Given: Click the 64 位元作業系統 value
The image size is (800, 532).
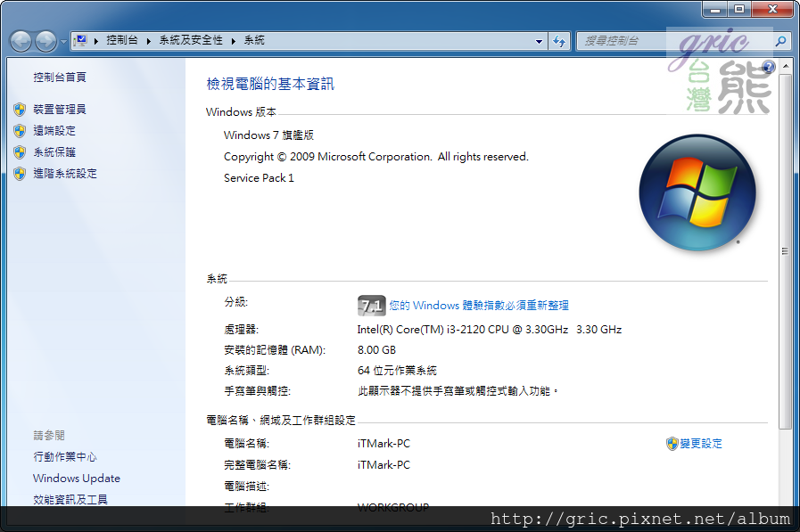Looking at the screenshot, I should point(397,371).
